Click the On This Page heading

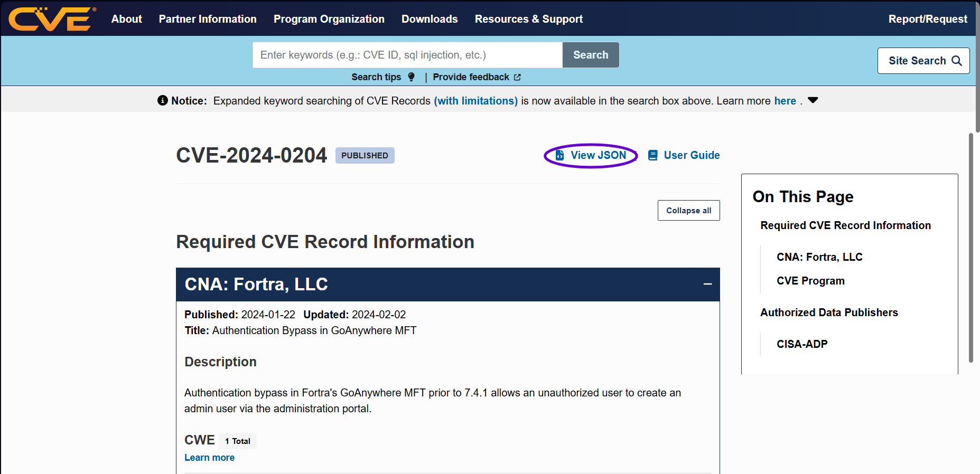[x=803, y=197]
